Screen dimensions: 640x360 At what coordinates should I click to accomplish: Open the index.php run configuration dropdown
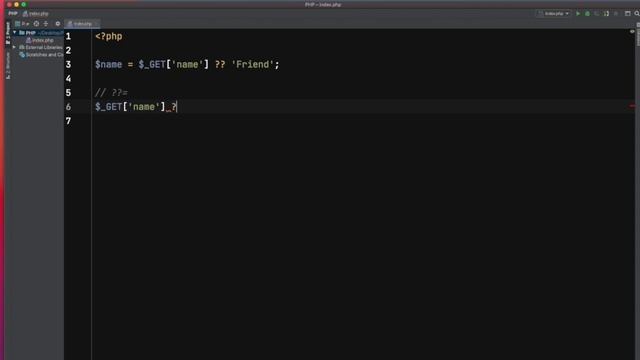[553, 13]
